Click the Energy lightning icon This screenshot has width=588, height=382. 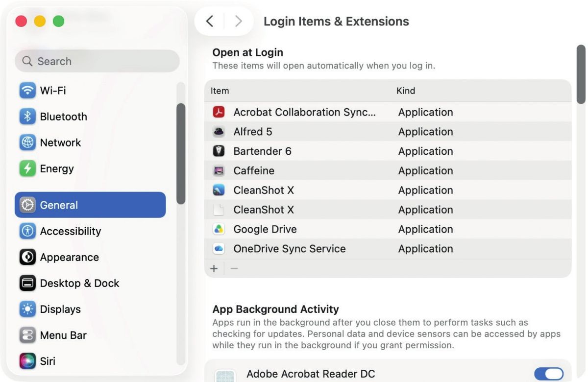[27, 168]
